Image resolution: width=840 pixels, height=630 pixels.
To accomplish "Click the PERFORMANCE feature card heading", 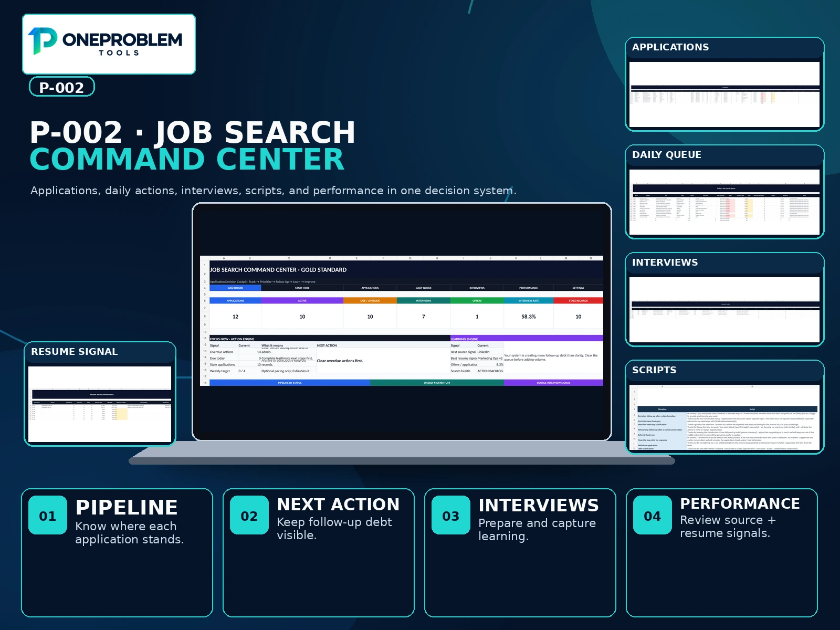I will click(740, 503).
